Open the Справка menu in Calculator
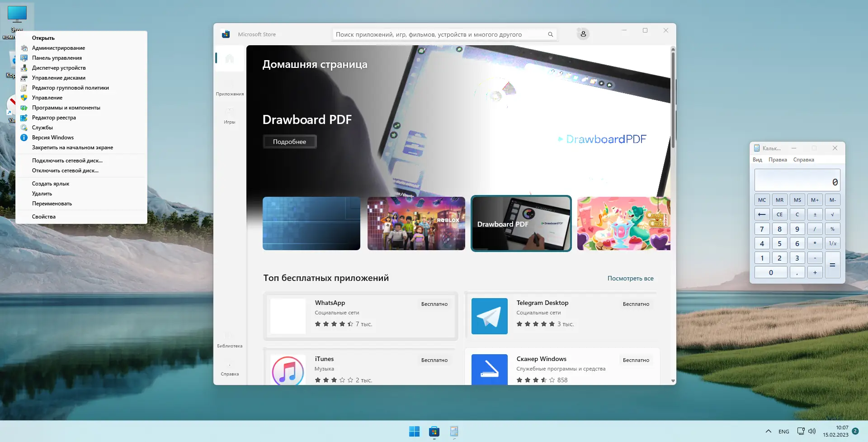This screenshot has width=868, height=442. click(x=803, y=160)
